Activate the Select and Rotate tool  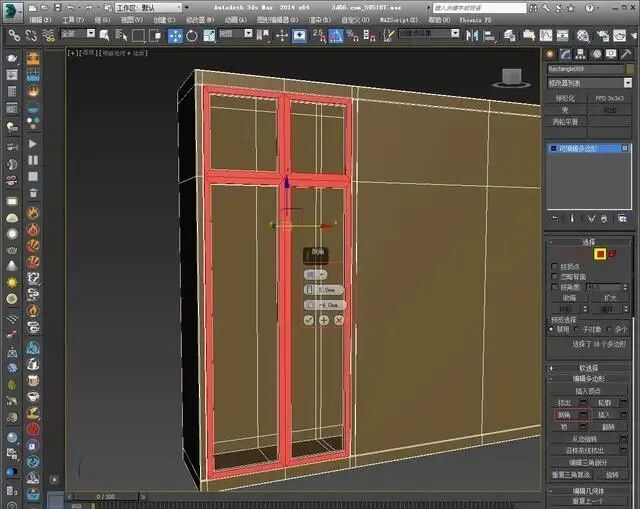(192, 36)
